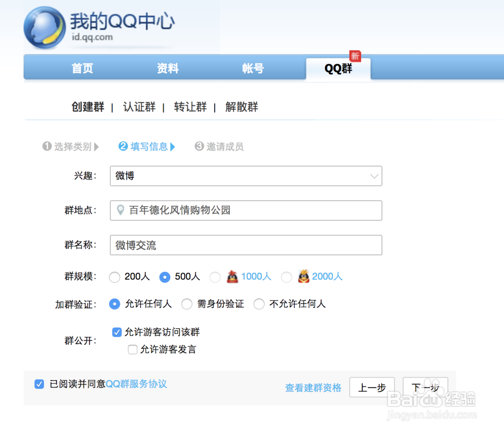Screen dimensions: 504x432
Task: Toggle the agree to QQ群服务协议 checkbox
Action: point(39,384)
